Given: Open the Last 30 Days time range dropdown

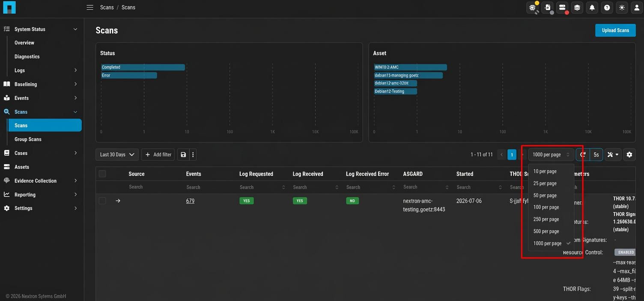Looking at the screenshot, I should pos(117,154).
